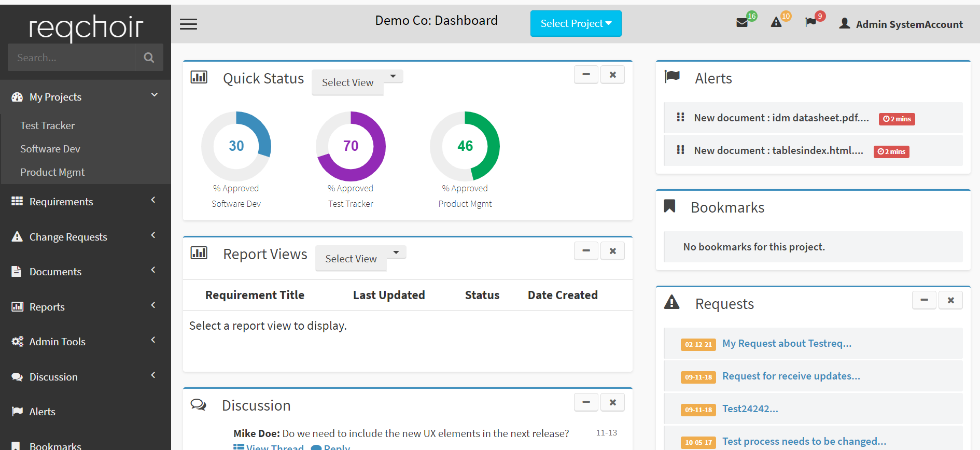Open Test Tracker project in sidebar

[47, 125]
